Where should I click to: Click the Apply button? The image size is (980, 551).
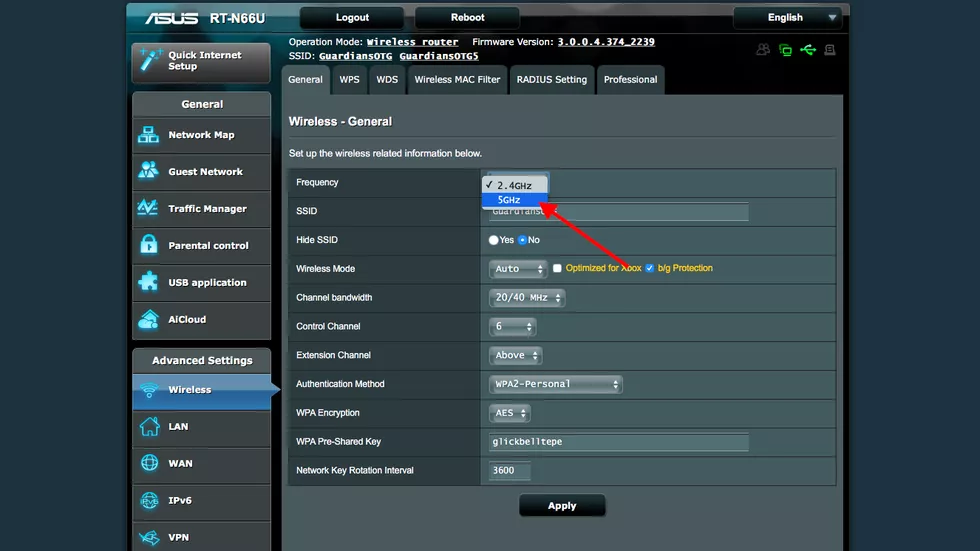coord(562,506)
